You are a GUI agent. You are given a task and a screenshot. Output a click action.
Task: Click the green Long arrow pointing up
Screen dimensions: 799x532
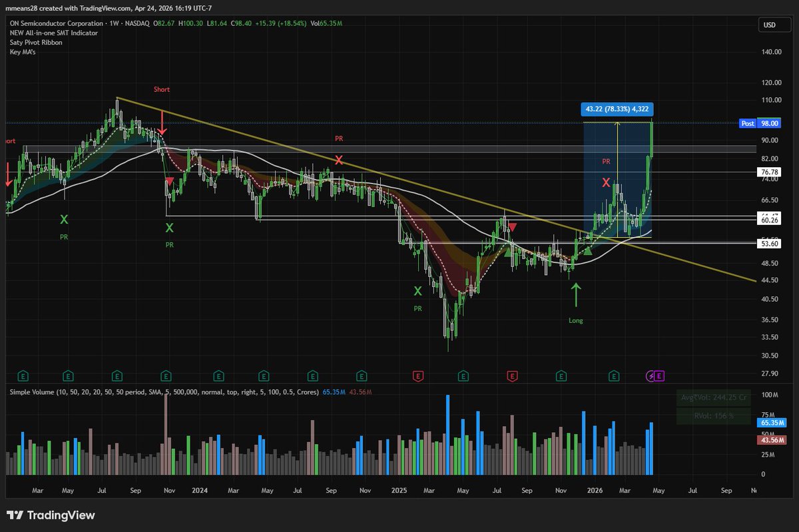coord(576,295)
